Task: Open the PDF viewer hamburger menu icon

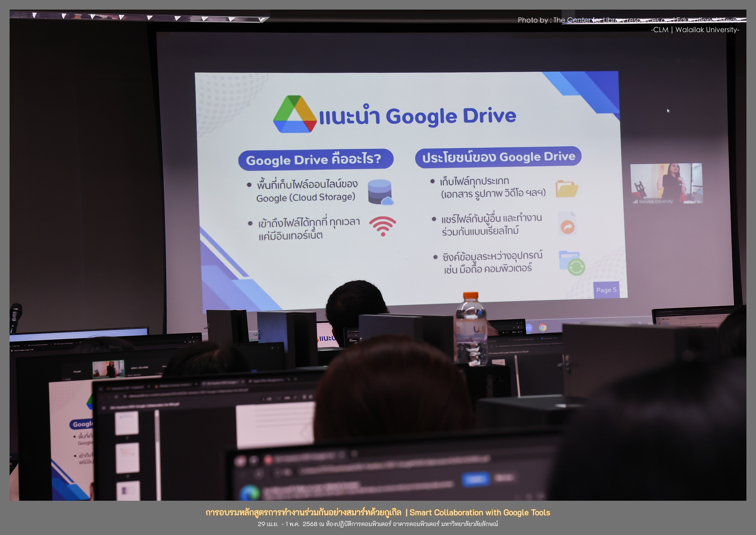Action: coord(104,408)
